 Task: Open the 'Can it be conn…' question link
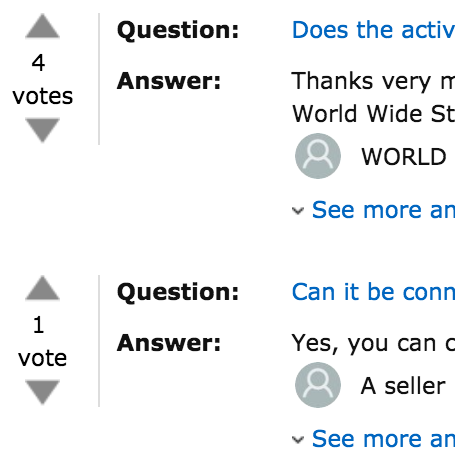(373, 292)
